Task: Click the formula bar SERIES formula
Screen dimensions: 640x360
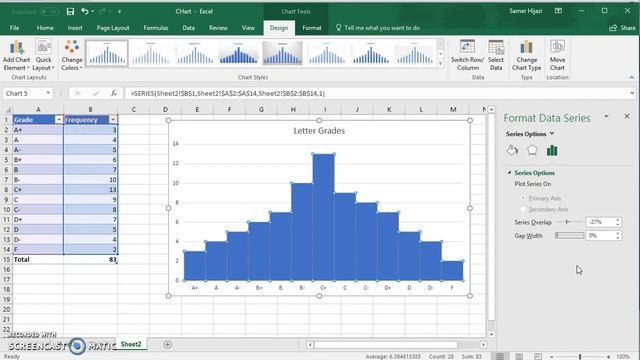Action: (x=227, y=93)
